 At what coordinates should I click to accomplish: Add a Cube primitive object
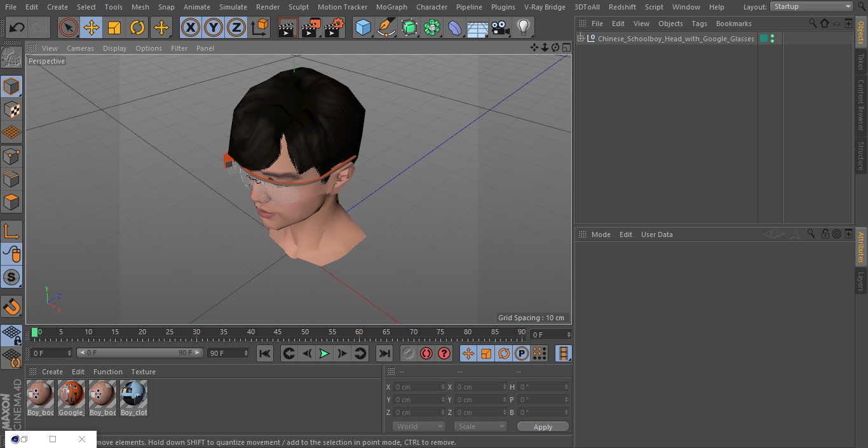363,27
